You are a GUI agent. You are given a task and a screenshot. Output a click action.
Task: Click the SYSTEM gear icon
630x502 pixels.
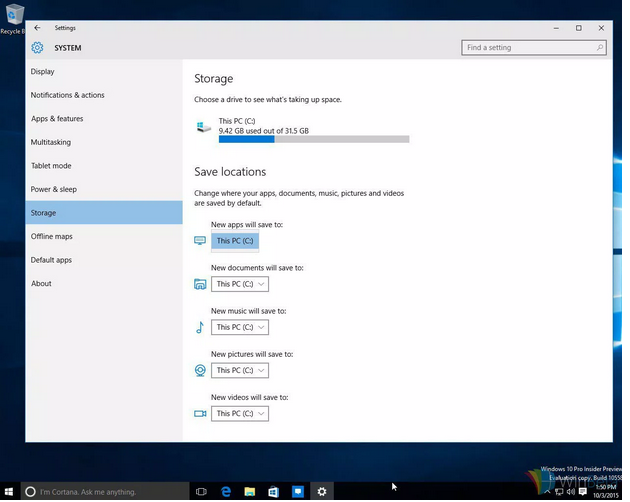tap(37, 47)
